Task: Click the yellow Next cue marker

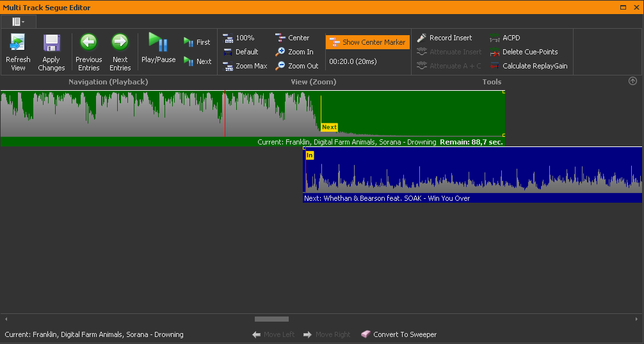Action: click(x=329, y=127)
